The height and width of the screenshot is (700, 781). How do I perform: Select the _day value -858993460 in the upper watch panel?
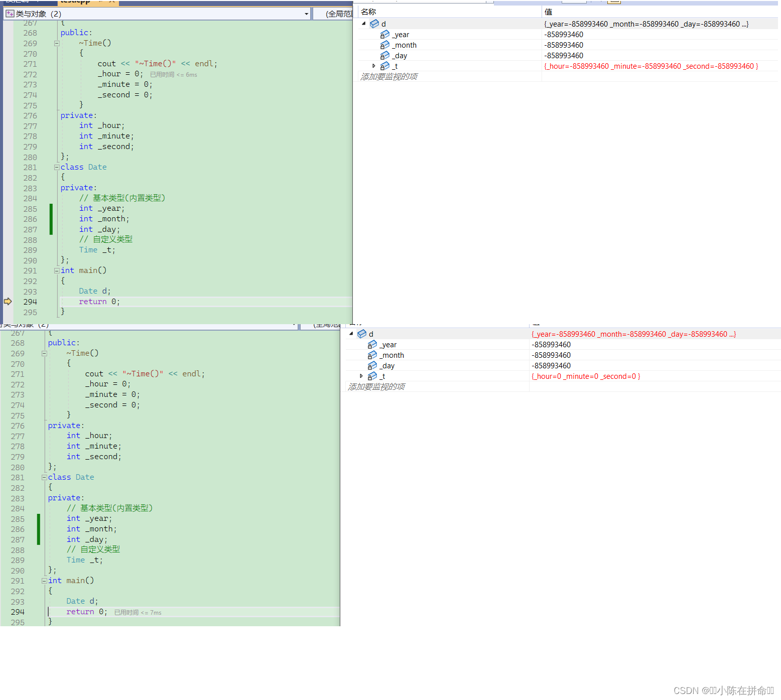(x=564, y=56)
